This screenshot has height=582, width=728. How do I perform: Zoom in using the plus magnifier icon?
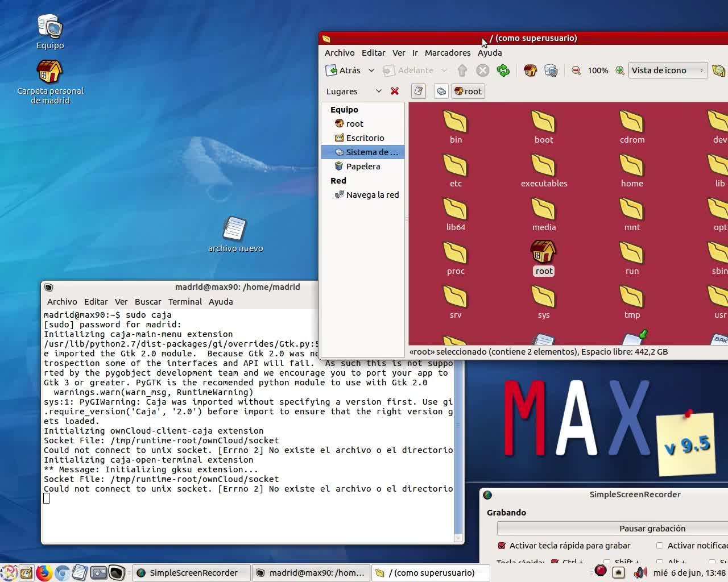point(619,70)
